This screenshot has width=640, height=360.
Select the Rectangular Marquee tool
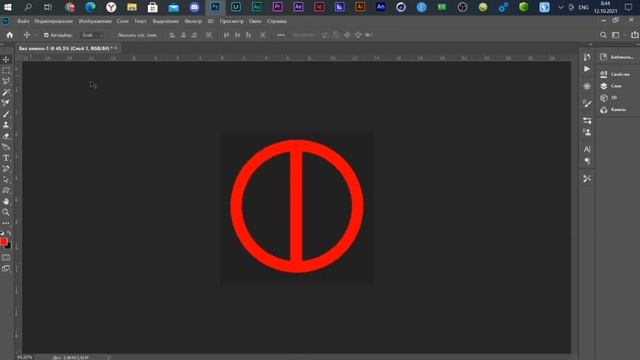[6, 71]
